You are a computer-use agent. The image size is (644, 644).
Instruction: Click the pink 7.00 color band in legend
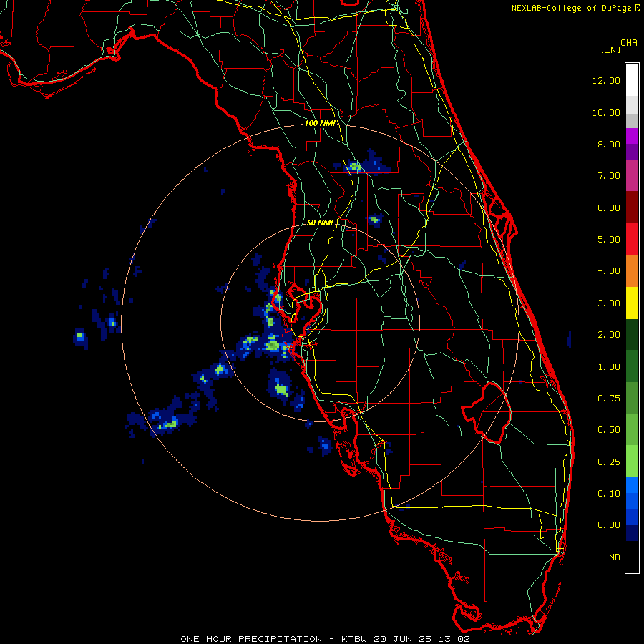[x=632, y=175]
